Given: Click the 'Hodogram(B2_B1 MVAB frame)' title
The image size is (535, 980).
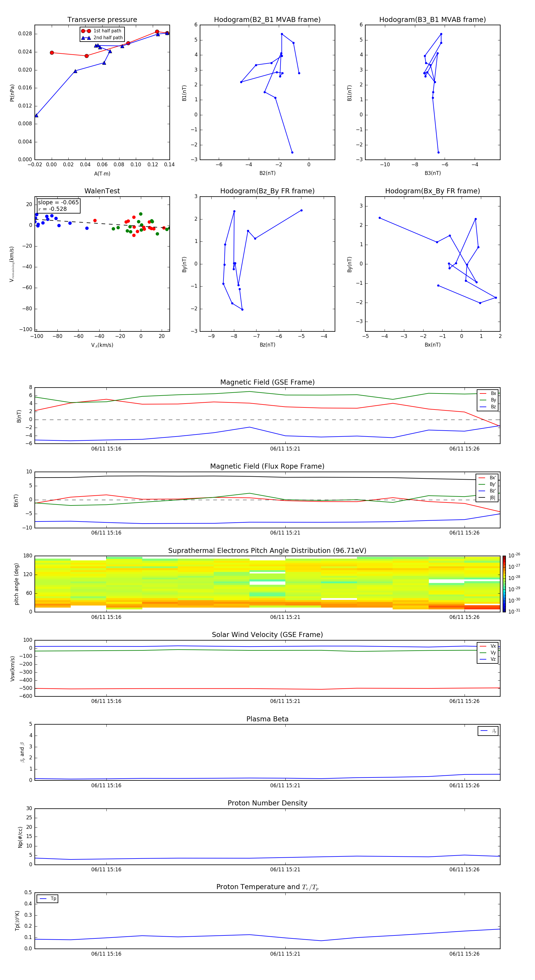Looking at the screenshot, I should coord(267,20).
